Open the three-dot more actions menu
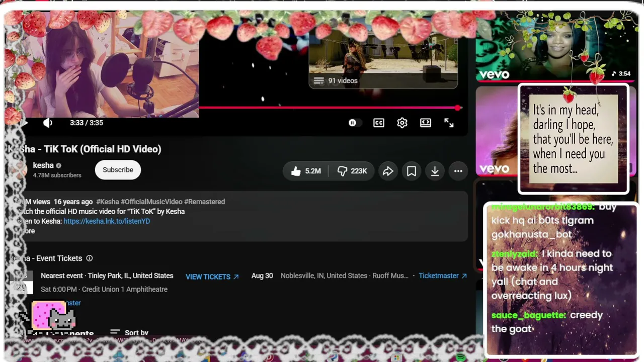Image resolution: width=644 pixels, height=362 pixels. click(x=458, y=171)
